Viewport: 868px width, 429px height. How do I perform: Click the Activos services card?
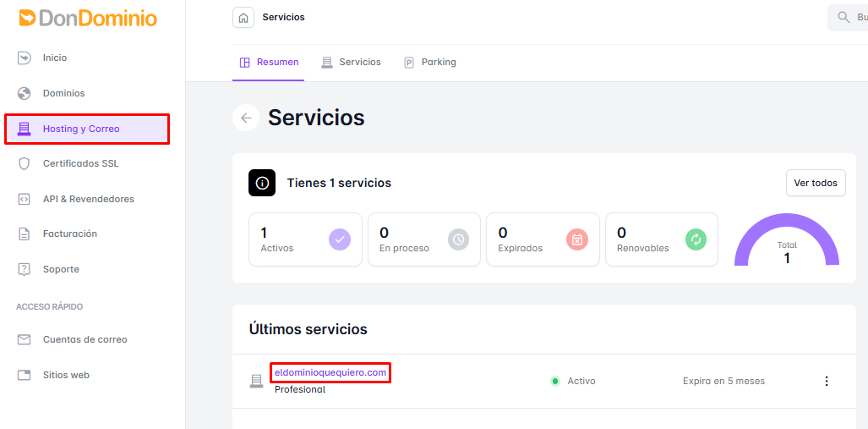[x=306, y=239]
